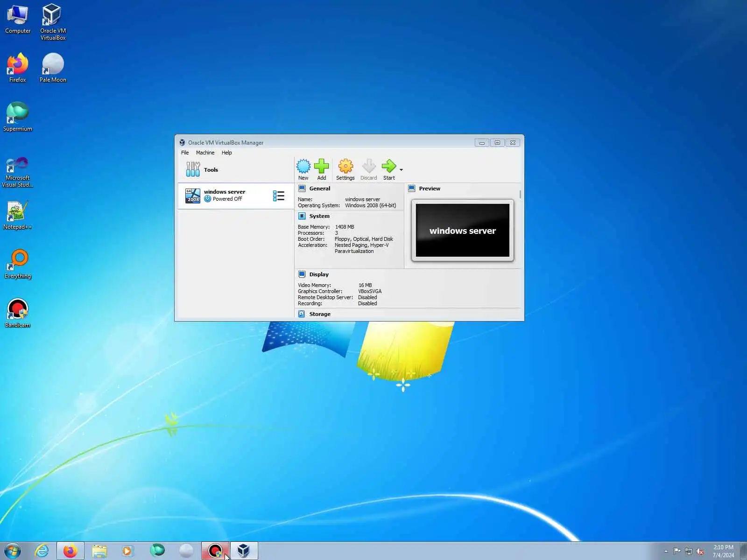Click the Firefox desktop shortcut

click(18, 68)
